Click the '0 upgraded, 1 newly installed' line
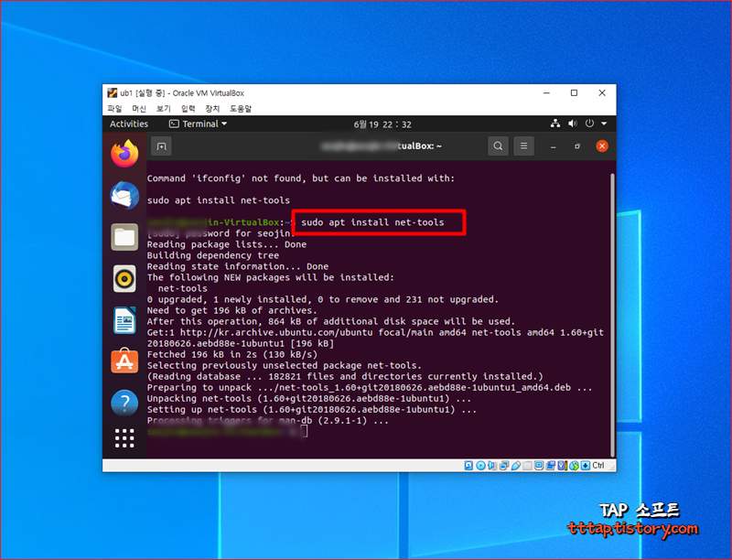This screenshot has height=560, width=732. pyautogui.click(x=323, y=299)
